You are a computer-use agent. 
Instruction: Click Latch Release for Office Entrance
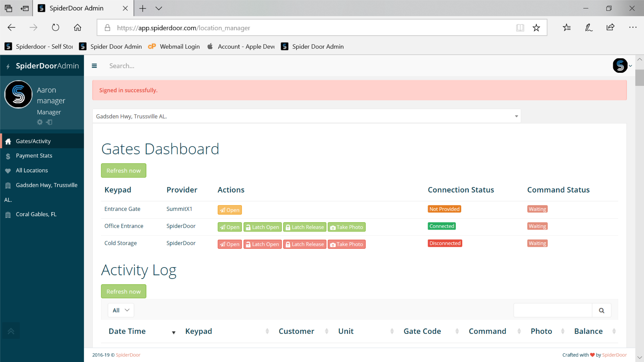(x=305, y=227)
